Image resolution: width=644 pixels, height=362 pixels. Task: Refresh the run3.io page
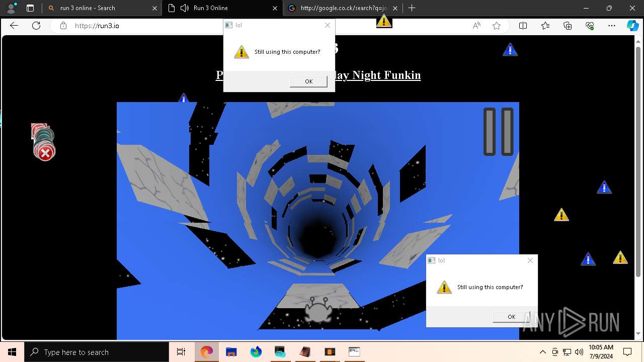(x=36, y=26)
